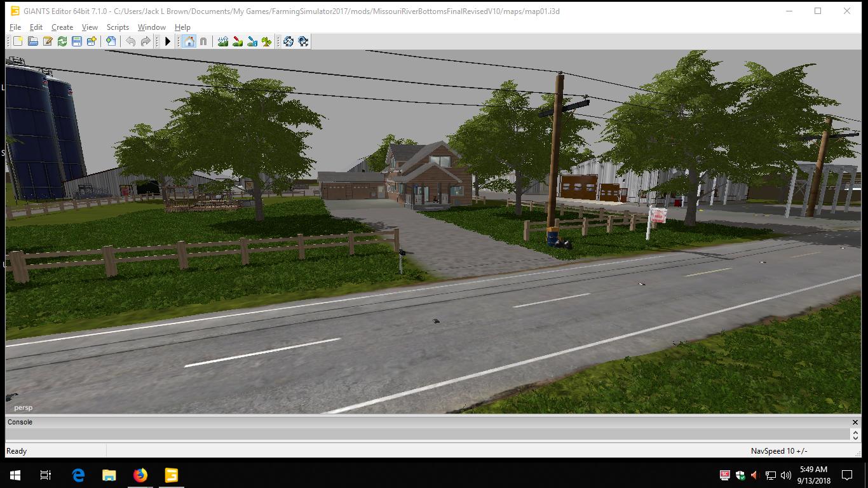Screen dimensions: 868x488
Task: Expand the Window menu
Action: (151, 27)
